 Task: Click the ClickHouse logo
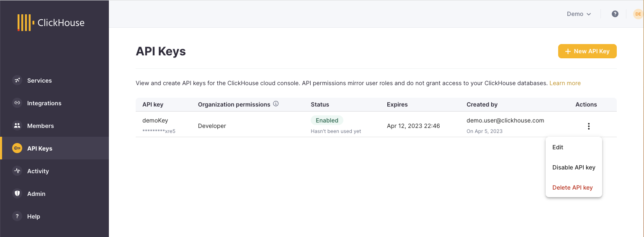[x=51, y=23]
